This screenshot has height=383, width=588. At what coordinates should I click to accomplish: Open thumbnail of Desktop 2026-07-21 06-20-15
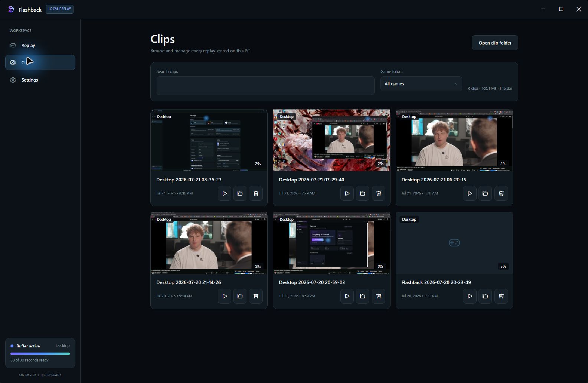454,140
